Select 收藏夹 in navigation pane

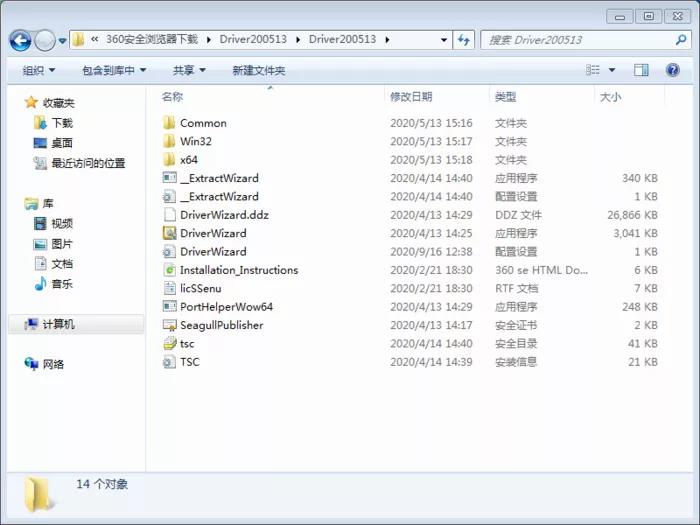click(50, 103)
